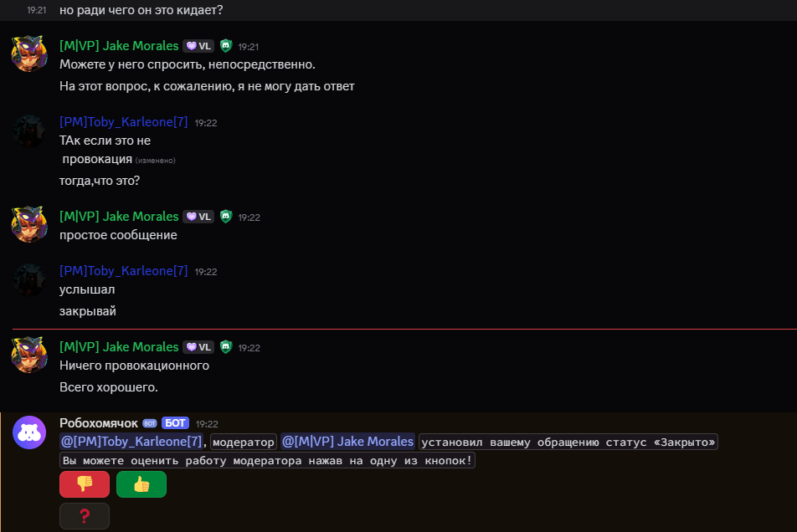
Task: Click the red question mark button
Action: (x=85, y=516)
